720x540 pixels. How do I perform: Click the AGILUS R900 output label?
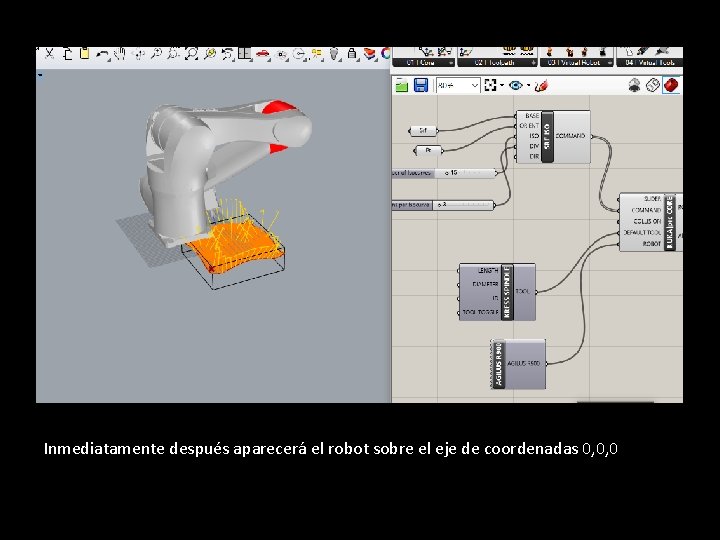tap(523, 363)
